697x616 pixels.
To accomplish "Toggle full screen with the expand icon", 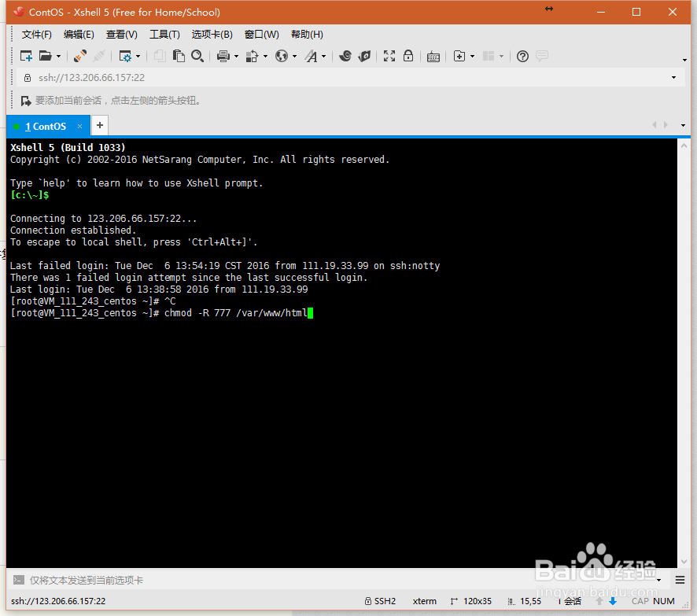I will pyautogui.click(x=389, y=56).
